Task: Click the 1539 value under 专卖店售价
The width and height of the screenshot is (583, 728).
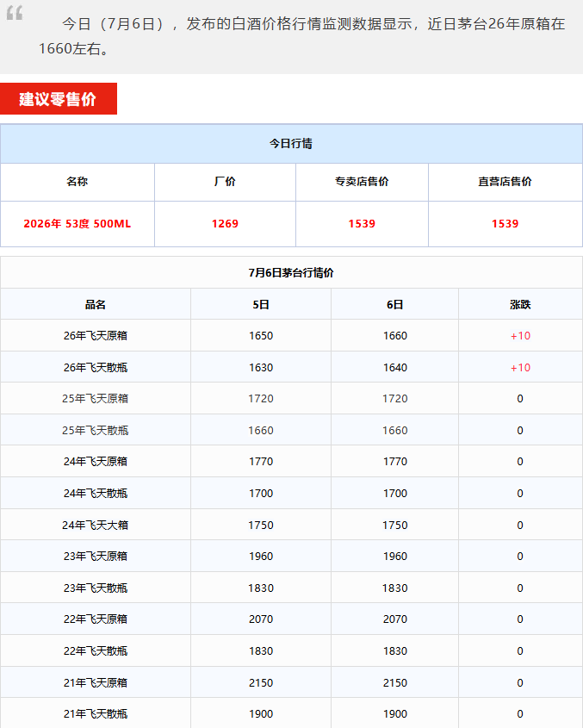Action: tap(362, 224)
